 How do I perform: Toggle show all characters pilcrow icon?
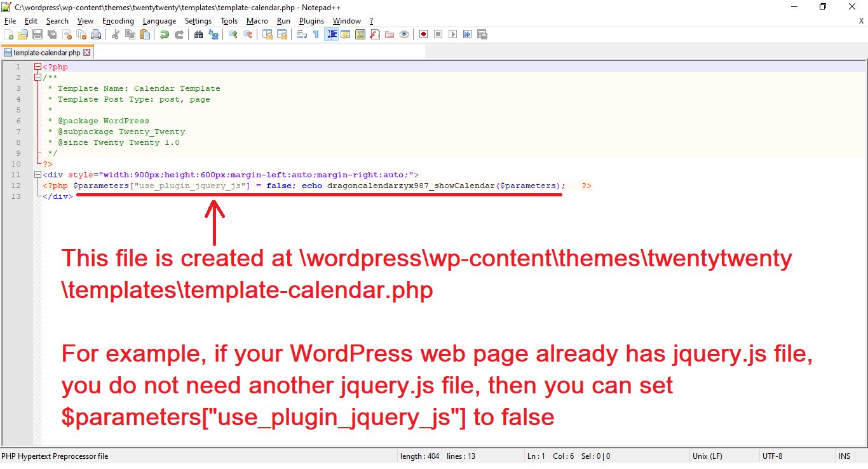point(316,34)
